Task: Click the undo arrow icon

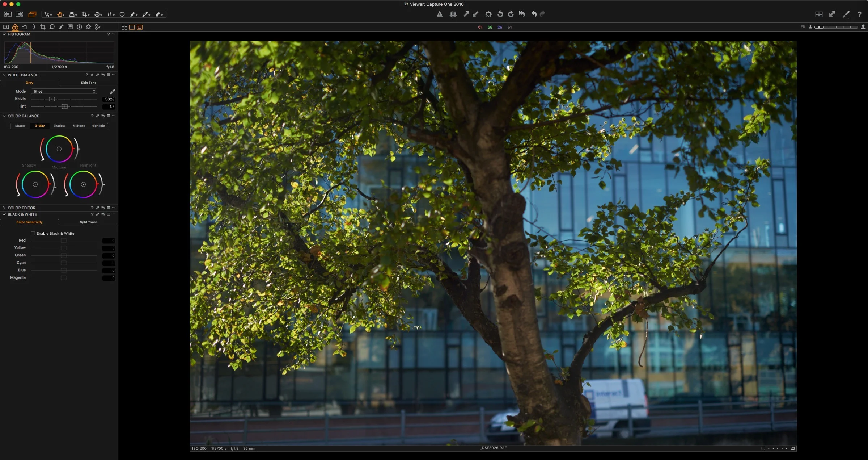Action: [x=534, y=14]
